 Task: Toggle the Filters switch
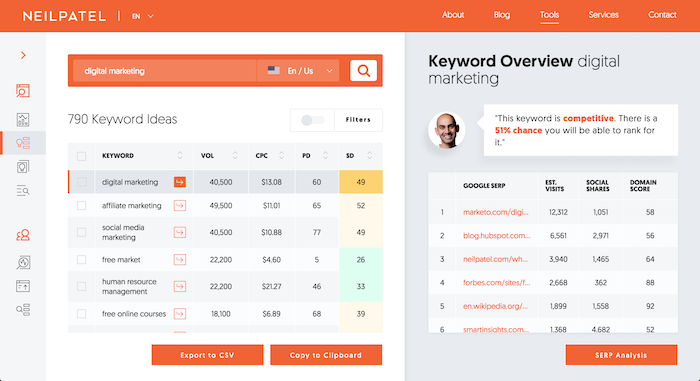(312, 120)
